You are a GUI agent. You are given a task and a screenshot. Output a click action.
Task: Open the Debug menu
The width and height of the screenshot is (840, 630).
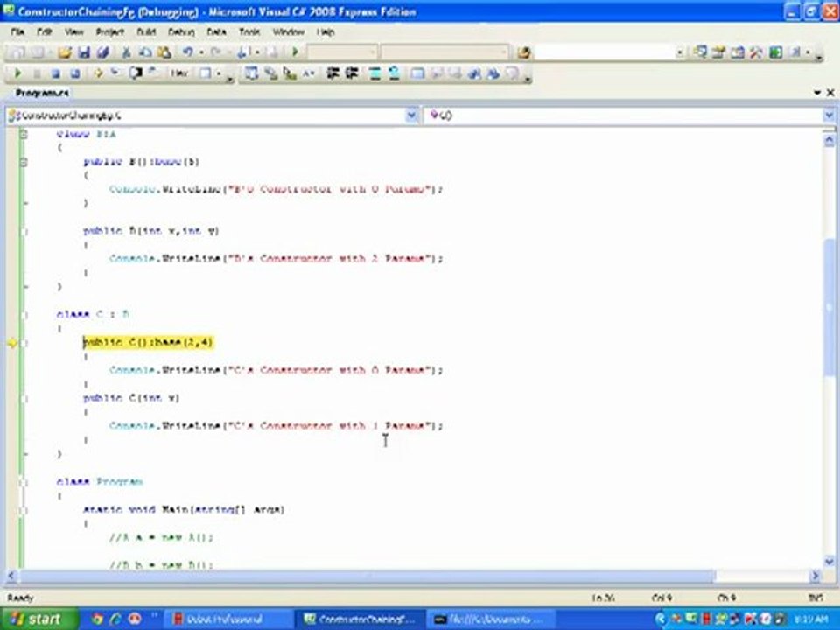click(181, 32)
